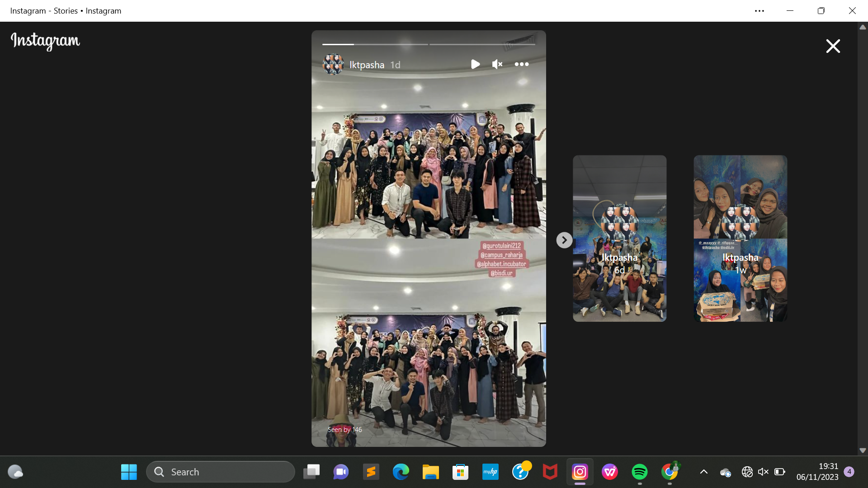
Task: Open the lktpasha 1w story thumbnail
Action: 740,239
